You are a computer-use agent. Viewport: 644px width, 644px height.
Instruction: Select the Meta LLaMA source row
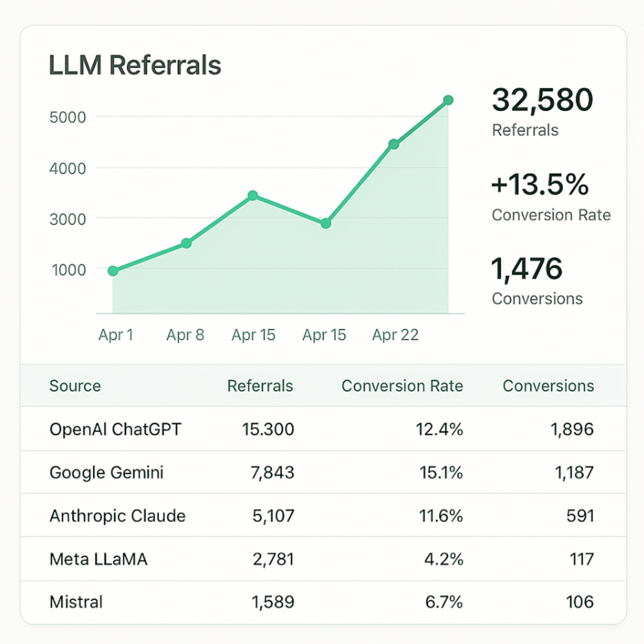tap(323, 559)
